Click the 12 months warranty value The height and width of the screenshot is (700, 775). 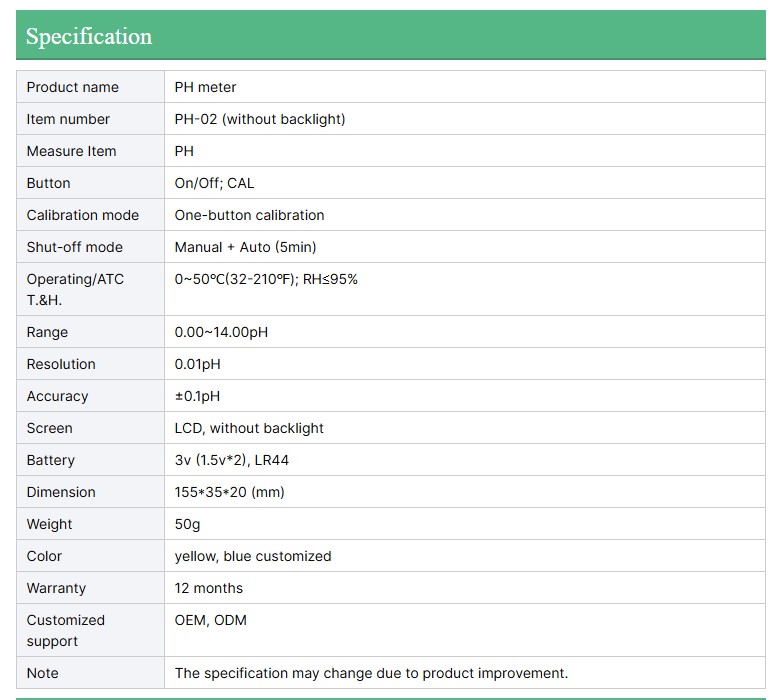click(x=208, y=588)
